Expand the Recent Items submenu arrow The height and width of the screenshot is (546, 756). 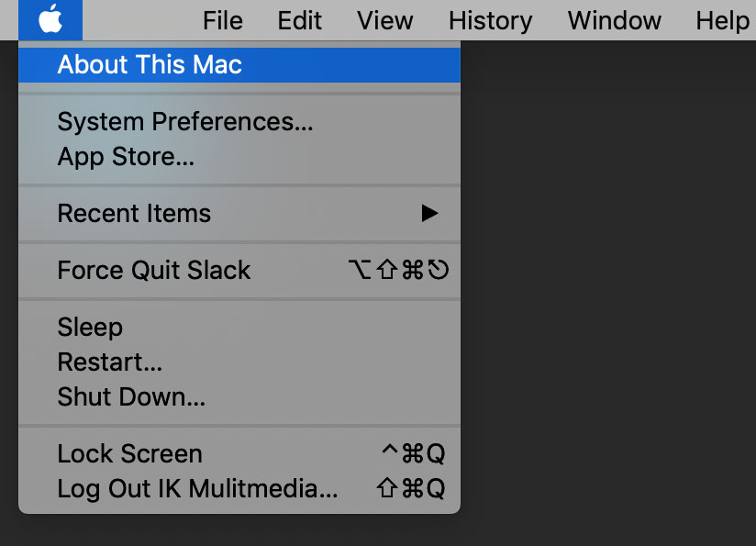point(429,214)
